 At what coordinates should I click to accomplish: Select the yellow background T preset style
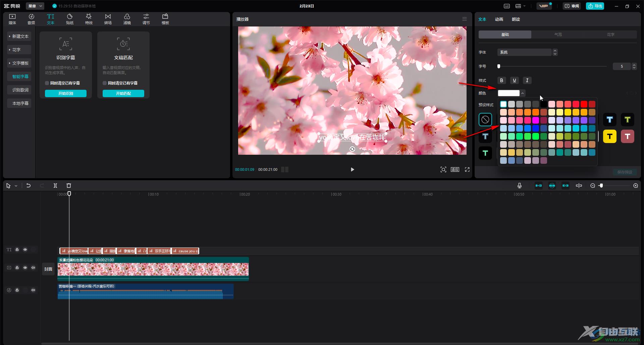coord(610,136)
